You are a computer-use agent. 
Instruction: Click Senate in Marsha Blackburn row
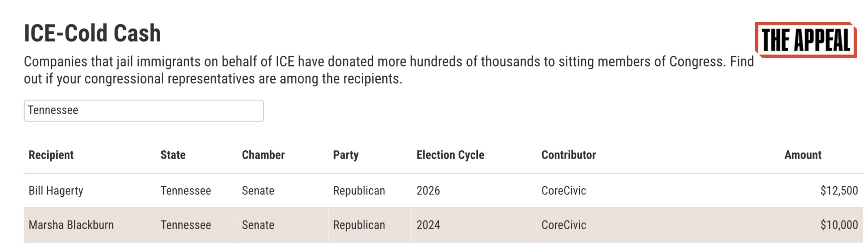[x=258, y=225]
